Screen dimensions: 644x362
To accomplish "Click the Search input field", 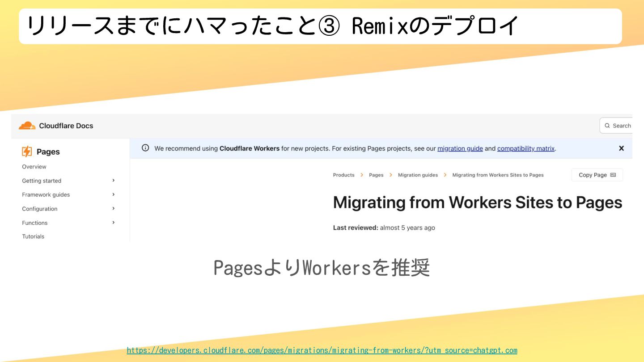I will (x=616, y=126).
